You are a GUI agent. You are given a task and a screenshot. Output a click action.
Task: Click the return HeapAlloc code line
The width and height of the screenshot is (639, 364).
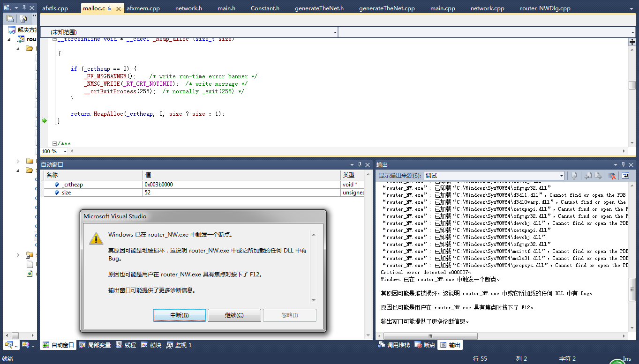tap(148, 114)
